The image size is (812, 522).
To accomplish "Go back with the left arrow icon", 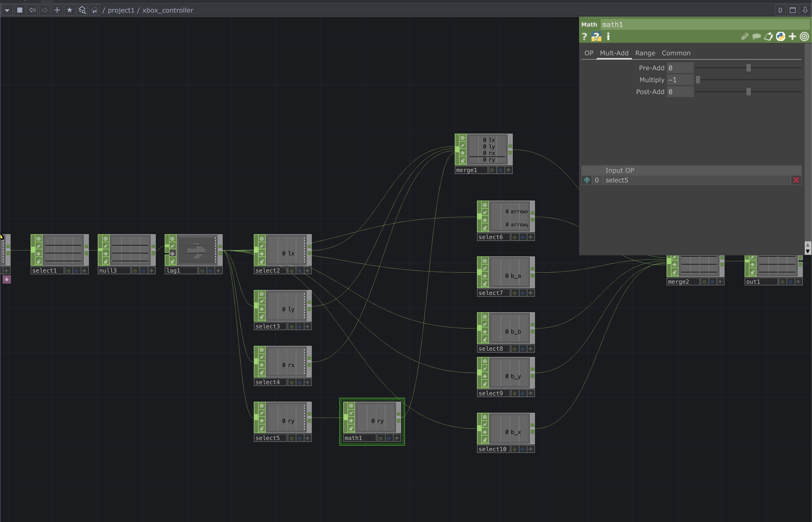I will (x=32, y=10).
